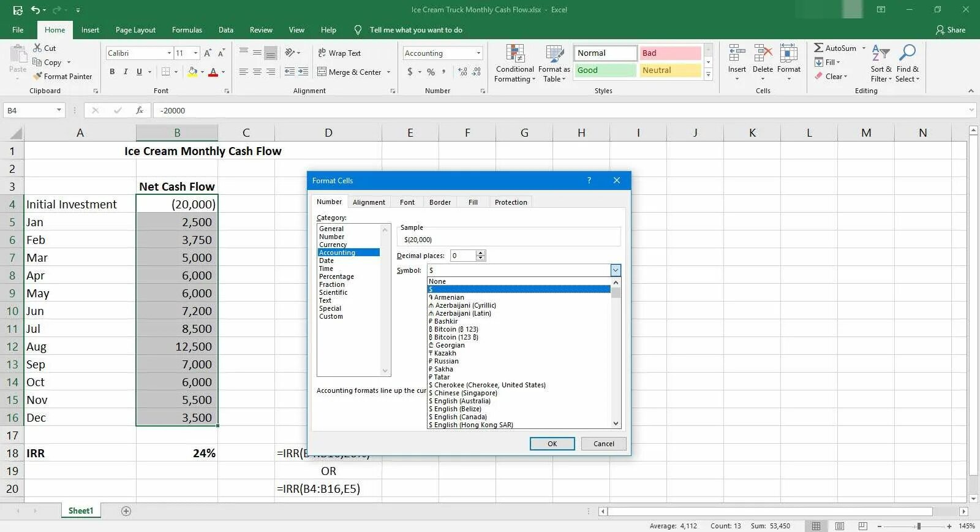Open the File menu
Viewport: 980px width, 532px height.
tap(18, 30)
